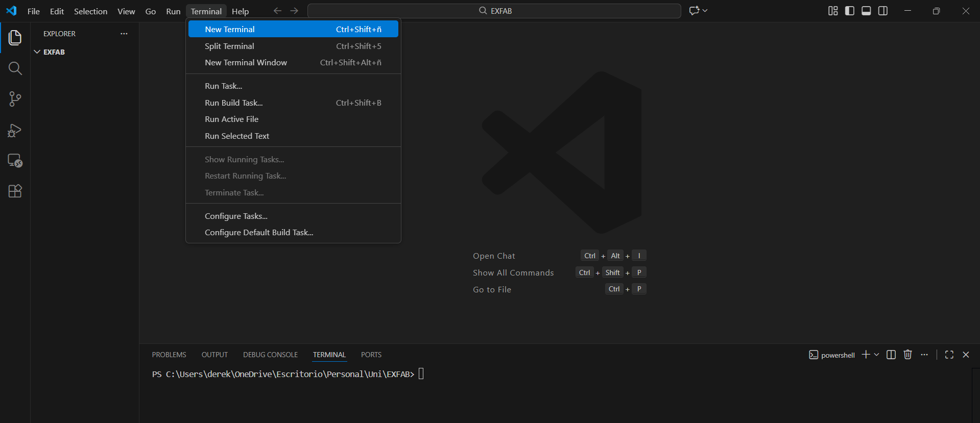Open the Edit menu
The image size is (980, 423).
click(57, 11)
